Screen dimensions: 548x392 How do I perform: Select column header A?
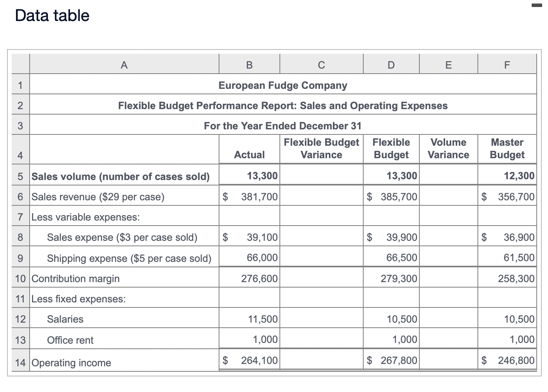point(124,64)
